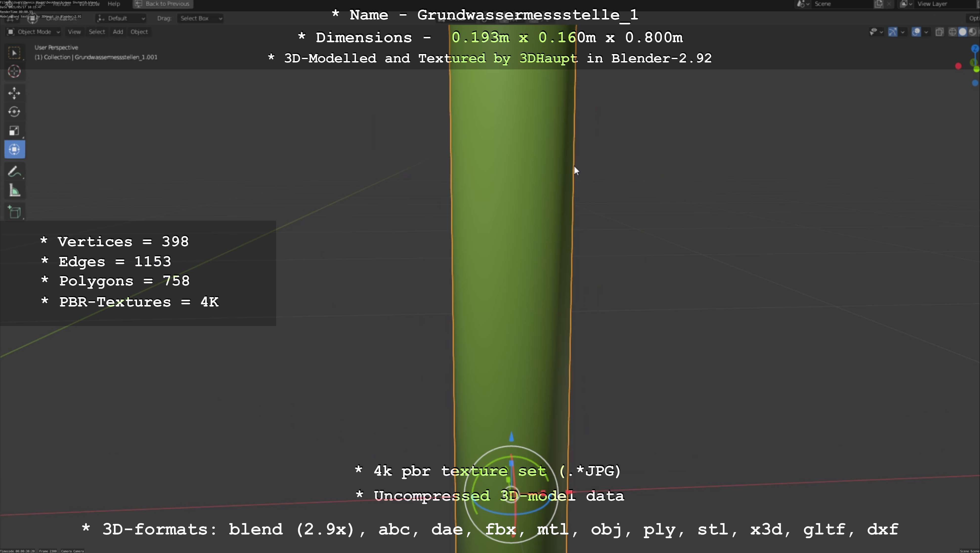Select the active Transform tool

coord(14,149)
